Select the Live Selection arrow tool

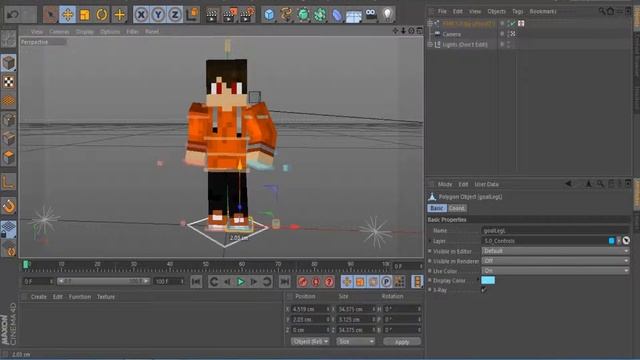coord(51,15)
